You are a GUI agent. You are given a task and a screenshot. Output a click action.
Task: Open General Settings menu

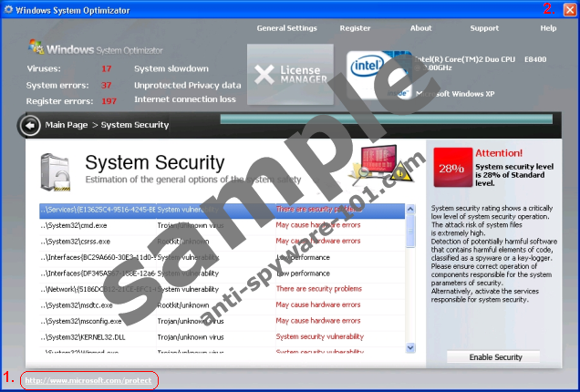click(286, 28)
